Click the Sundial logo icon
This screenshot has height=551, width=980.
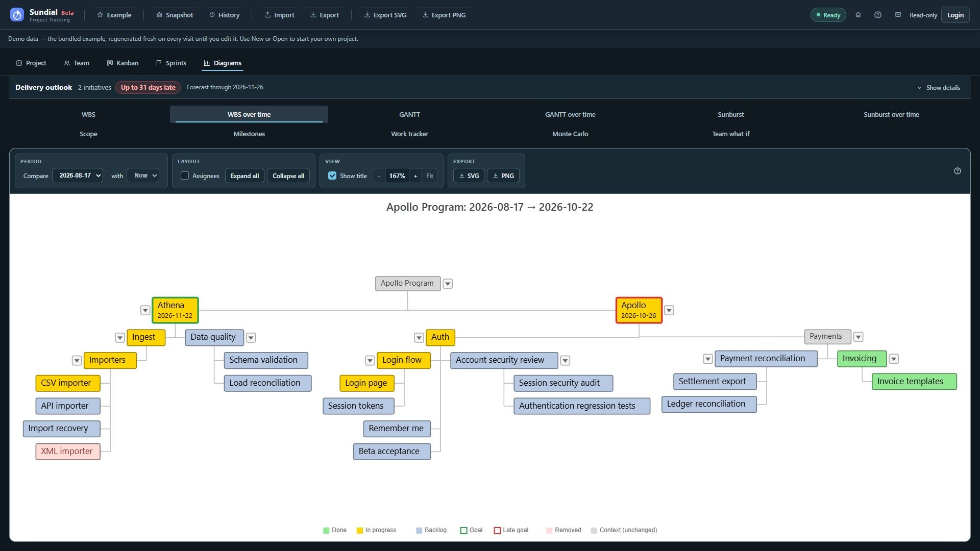pyautogui.click(x=17, y=15)
